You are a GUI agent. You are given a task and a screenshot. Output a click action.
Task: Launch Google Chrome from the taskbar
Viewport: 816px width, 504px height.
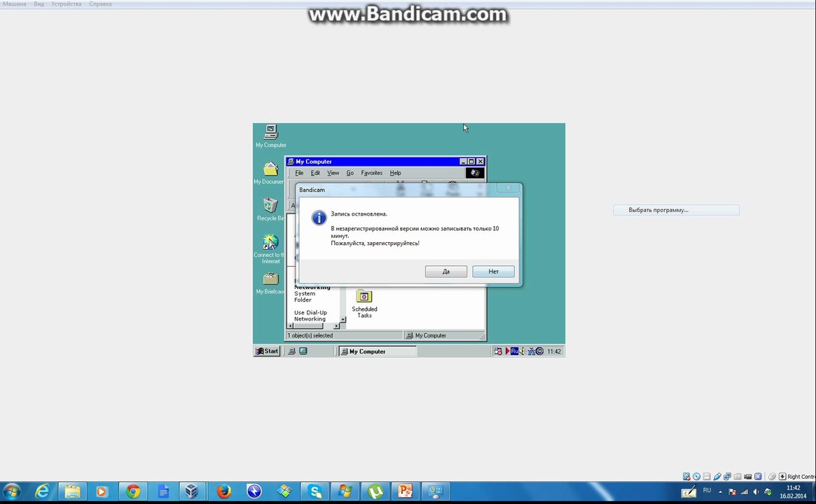132,491
